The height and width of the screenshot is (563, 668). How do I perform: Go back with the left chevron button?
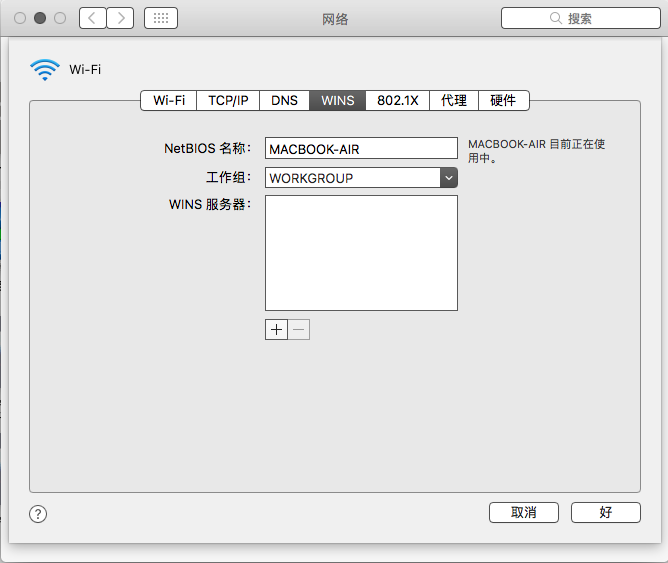(x=92, y=18)
